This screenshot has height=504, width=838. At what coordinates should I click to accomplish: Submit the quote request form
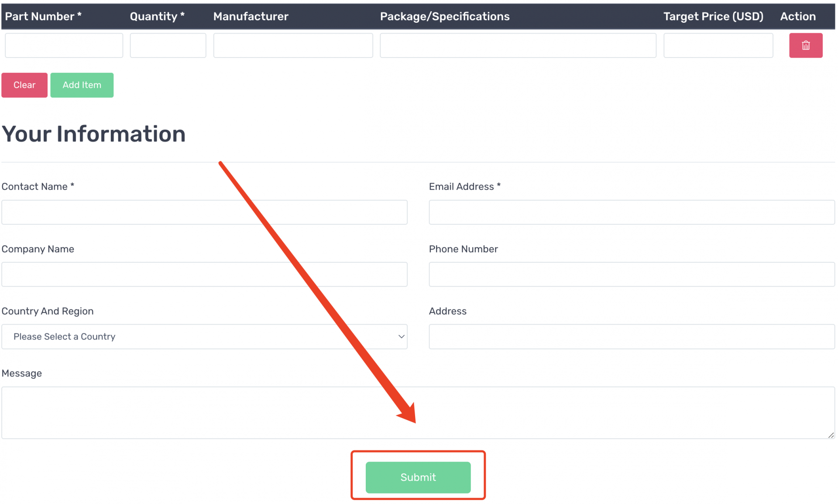(x=418, y=477)
